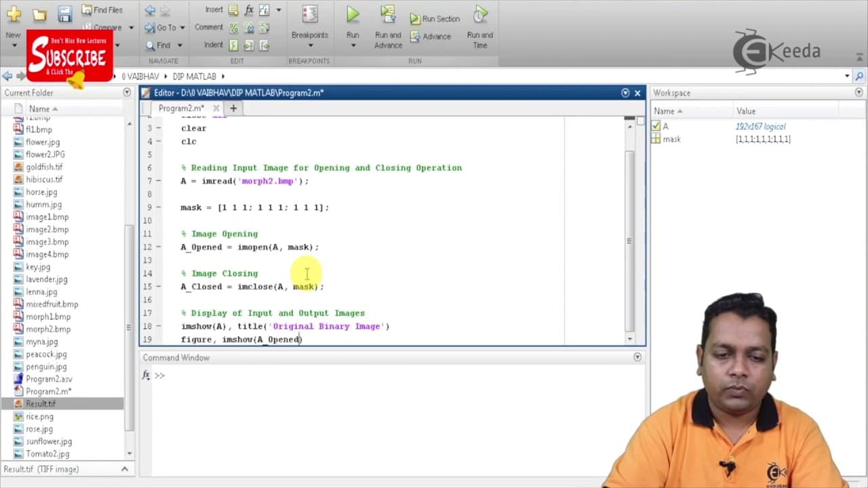
Task: Uncomment lines with the crossed percent icon
Action: point(249,28)
